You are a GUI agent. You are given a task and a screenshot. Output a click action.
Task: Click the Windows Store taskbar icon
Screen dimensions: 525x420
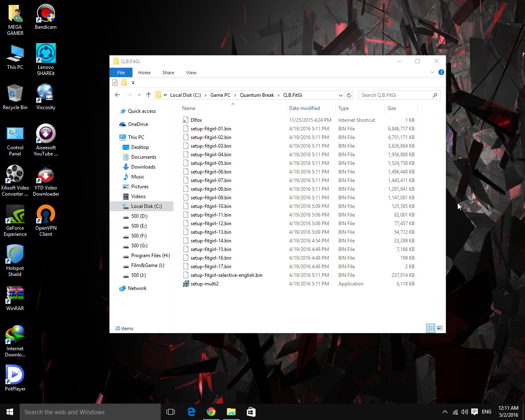(x=251, y=412)
